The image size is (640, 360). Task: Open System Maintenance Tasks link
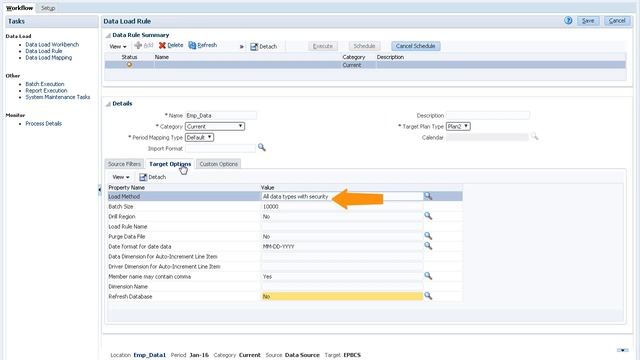click(x=58, y=97)
